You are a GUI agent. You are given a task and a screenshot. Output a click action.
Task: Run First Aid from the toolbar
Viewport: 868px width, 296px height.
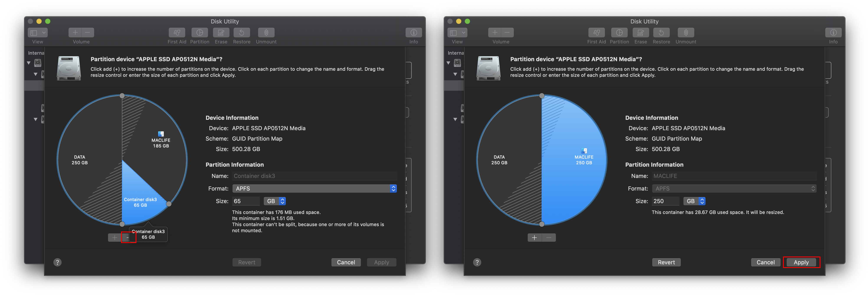click(x=177, y=33)
